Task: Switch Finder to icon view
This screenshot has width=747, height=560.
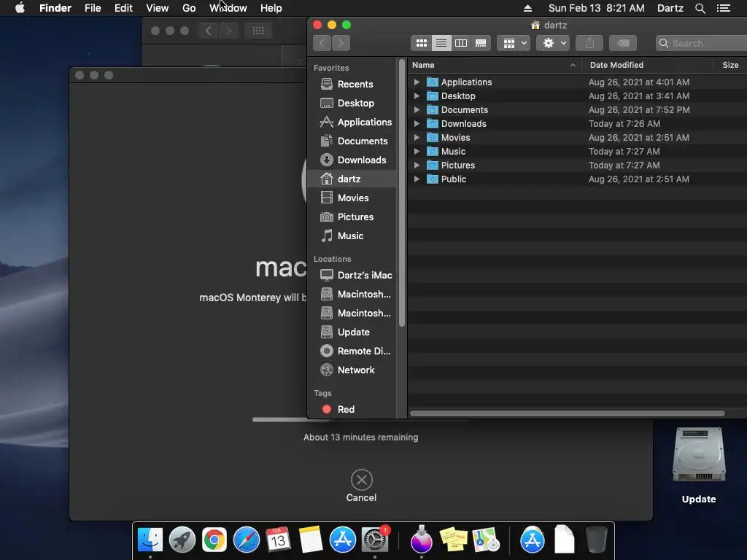Action: (421, 43)
